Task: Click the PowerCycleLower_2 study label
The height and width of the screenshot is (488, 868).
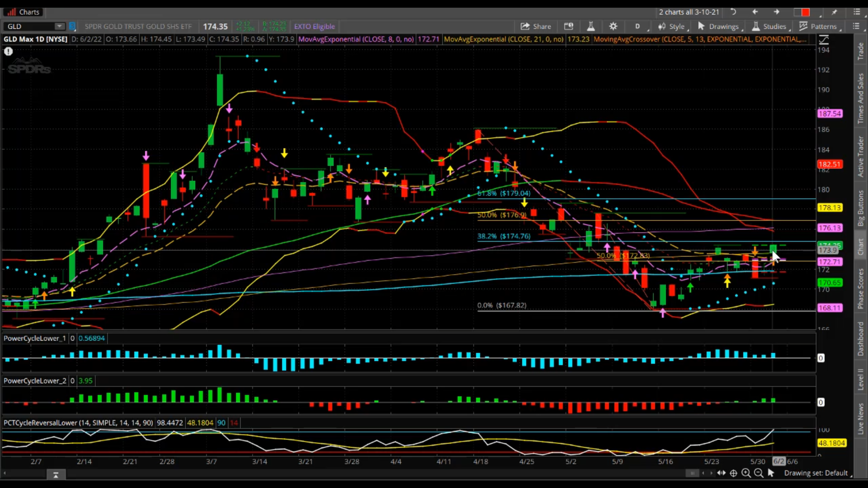Action: coord(35,381)
